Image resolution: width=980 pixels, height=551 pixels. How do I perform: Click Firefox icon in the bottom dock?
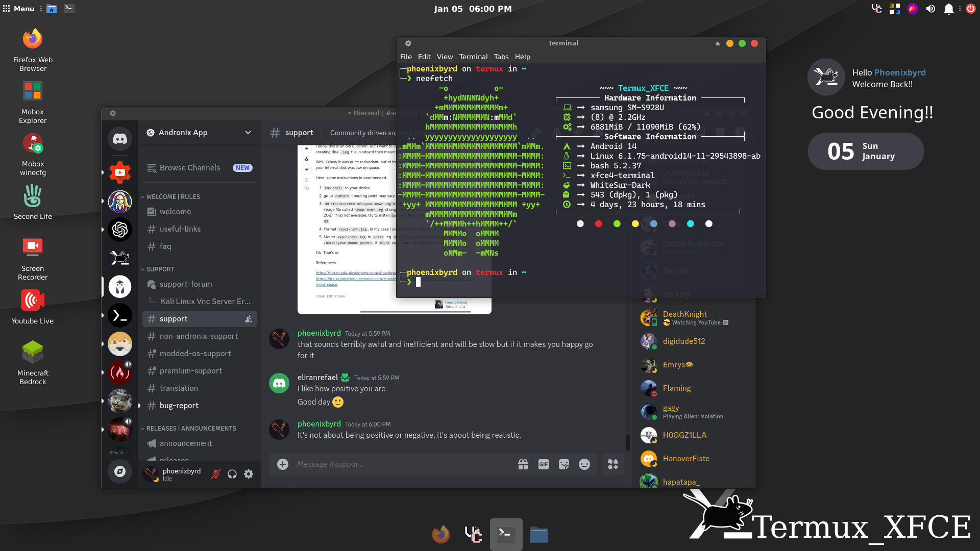(x=441, y=535)
